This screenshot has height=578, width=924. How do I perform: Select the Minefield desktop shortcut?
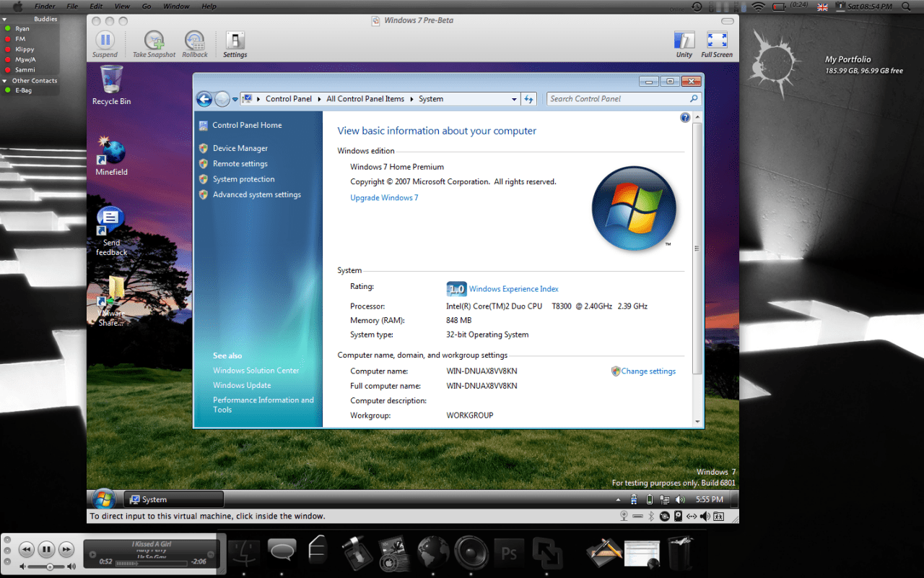tap(111, 156)
